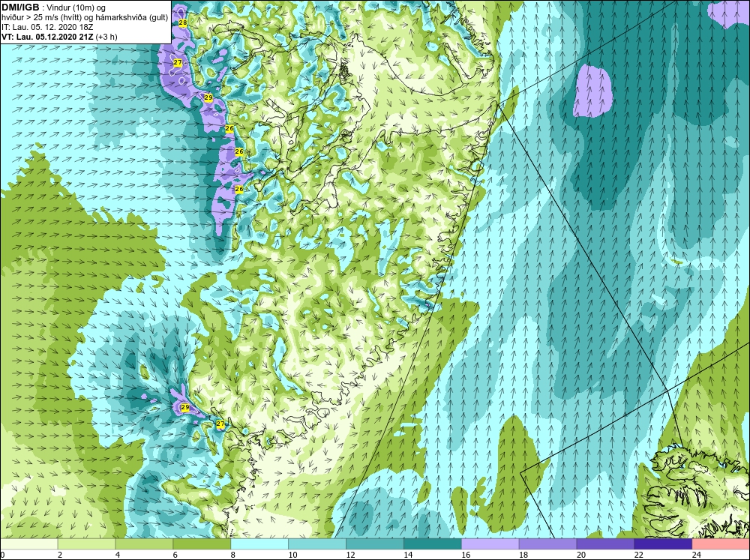Screen dimensions: 750x560
Task: Click the legend scale label '20'
Action: click(581, 555)
